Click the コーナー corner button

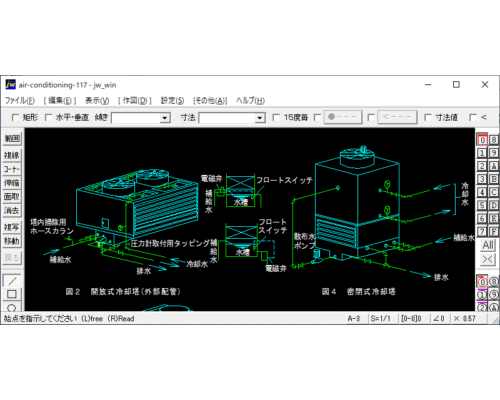pyautogui.click(x=12, y=169)
